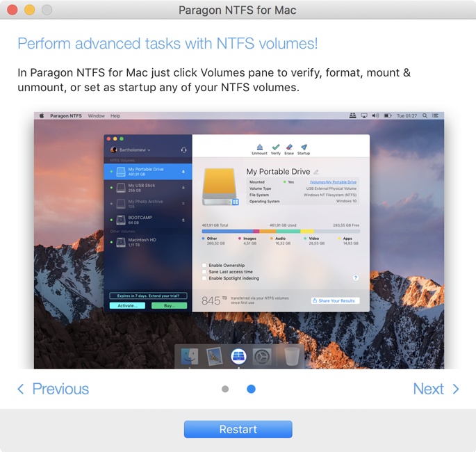Click the blue Other segment of usage bar

(227, 232)
